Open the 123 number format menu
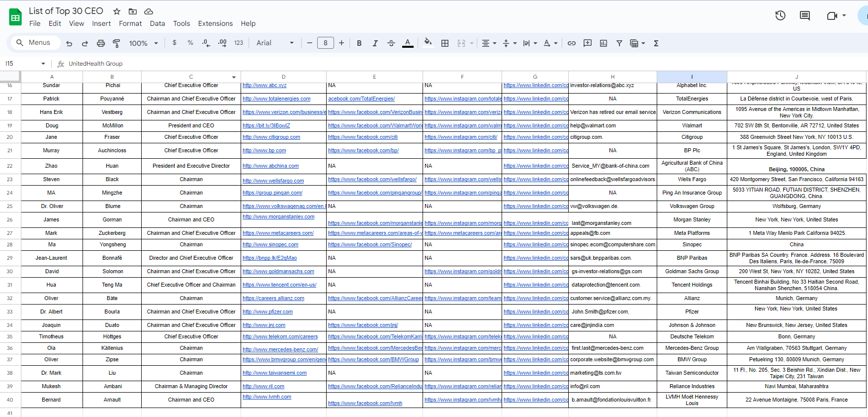The width and height of the screenshot is (868, 417). coord(239,43)
